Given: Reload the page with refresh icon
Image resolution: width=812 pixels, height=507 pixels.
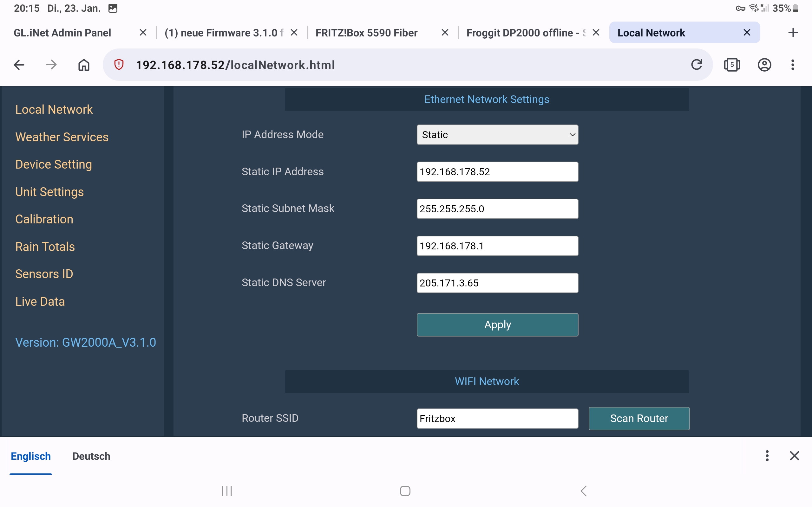Looking at the screenshot, I should point(697,65).
